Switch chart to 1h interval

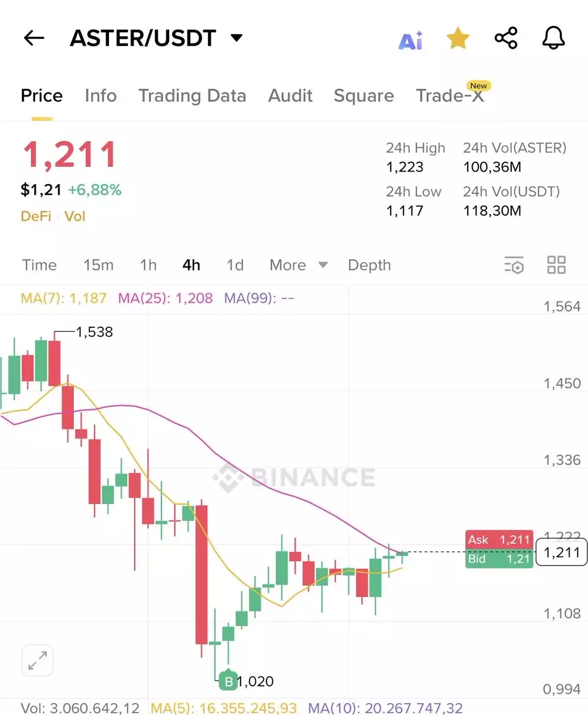coord(148,265)
